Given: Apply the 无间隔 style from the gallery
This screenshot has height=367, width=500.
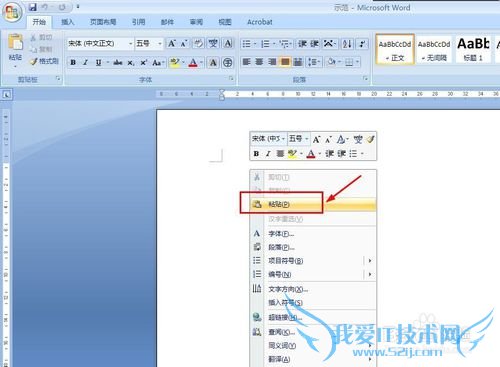Looking at the screenshot, I should (x=434, y=49).
